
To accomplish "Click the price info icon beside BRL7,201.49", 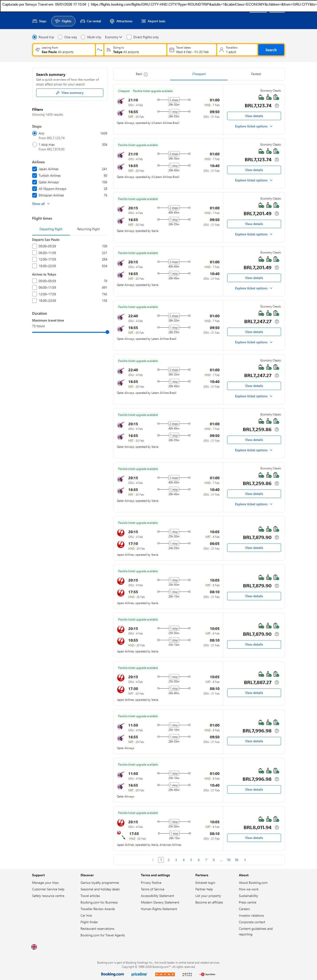I will 277,214.
